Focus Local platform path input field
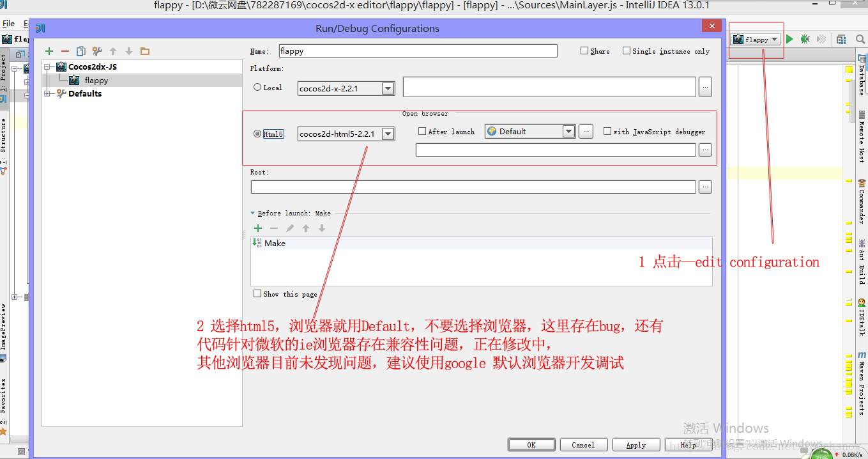The image size is (868, 459). pyautogui.click(x=549, y=87)
